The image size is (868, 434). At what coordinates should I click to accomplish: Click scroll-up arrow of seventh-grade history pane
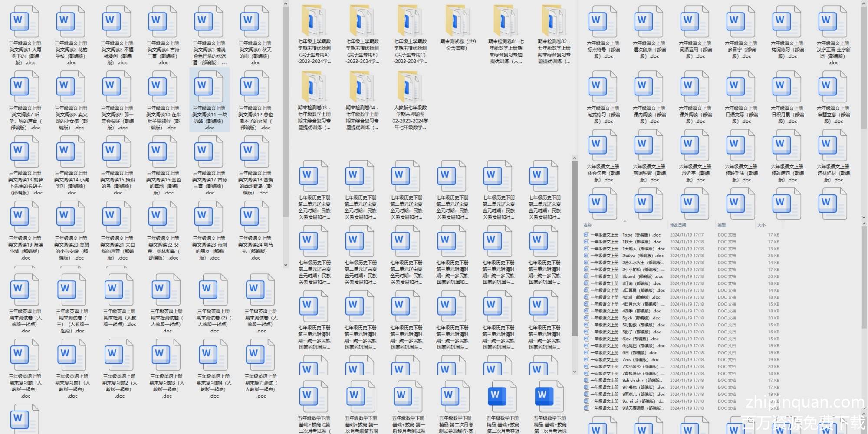575,158
